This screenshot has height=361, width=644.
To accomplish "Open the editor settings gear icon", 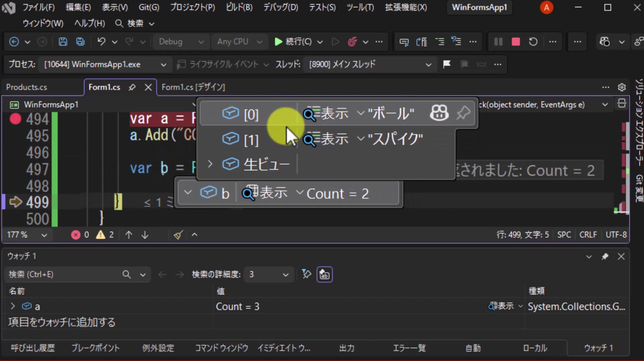I will tap(622, 87).
